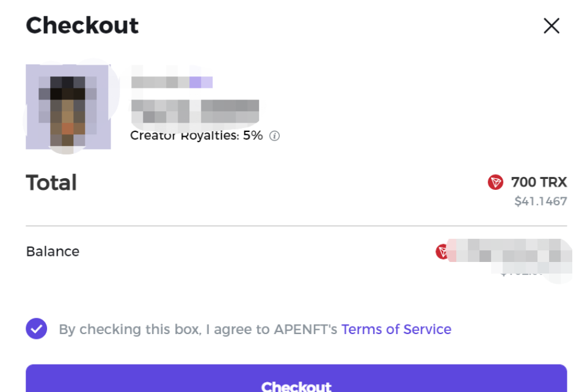Click the TRON logo next to 700 TRX

[495, 183]
